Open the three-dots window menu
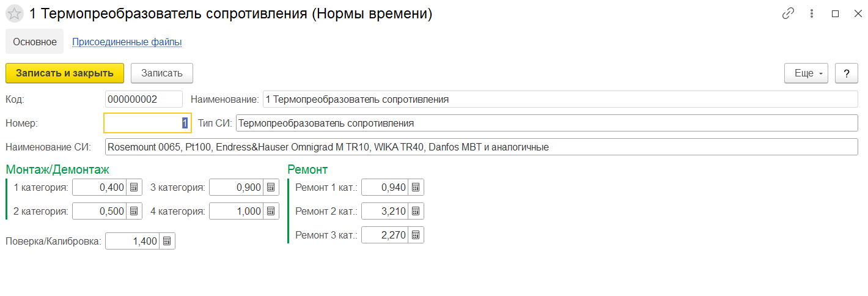Screen dimensions: 868x296 [812, 13]
